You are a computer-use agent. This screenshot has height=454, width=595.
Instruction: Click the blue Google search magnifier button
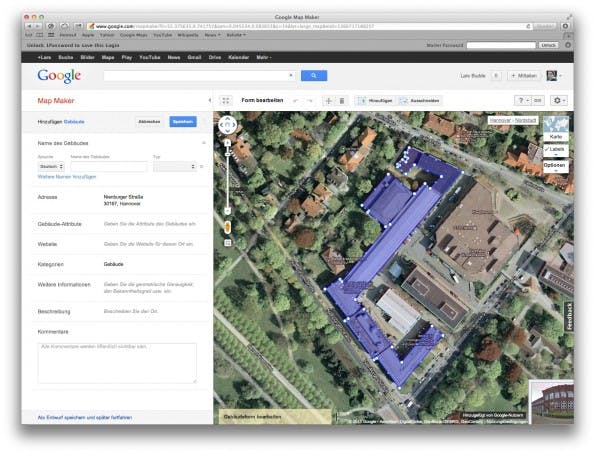coord(314,76)
